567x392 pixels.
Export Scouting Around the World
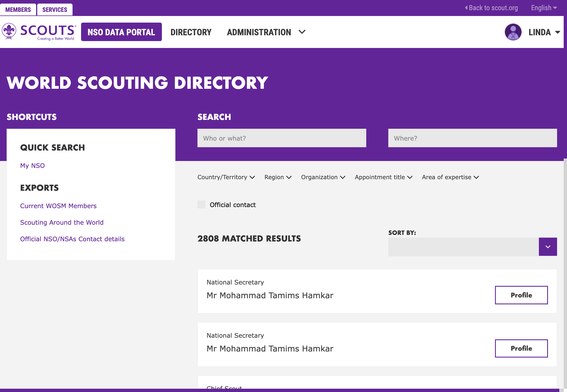tap(62, 222)
